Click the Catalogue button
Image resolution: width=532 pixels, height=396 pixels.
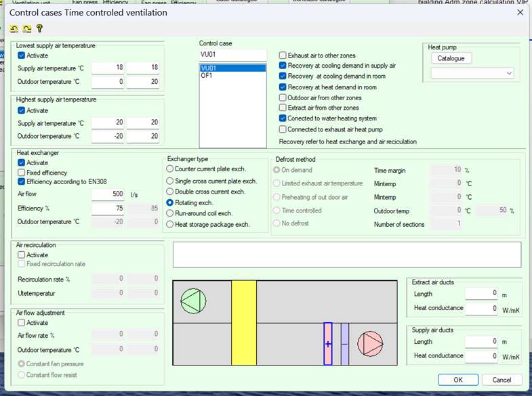451,58
